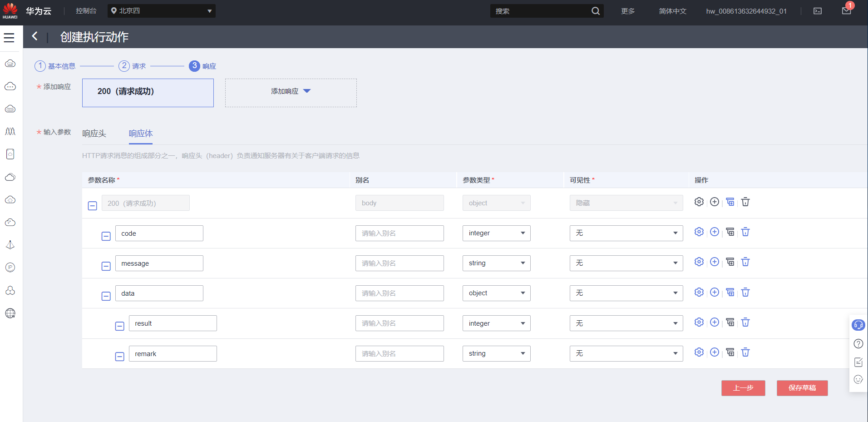Viewport: 868px width, 422px height.
Task: Click the search magnifier icon
Action: (596, 11)
